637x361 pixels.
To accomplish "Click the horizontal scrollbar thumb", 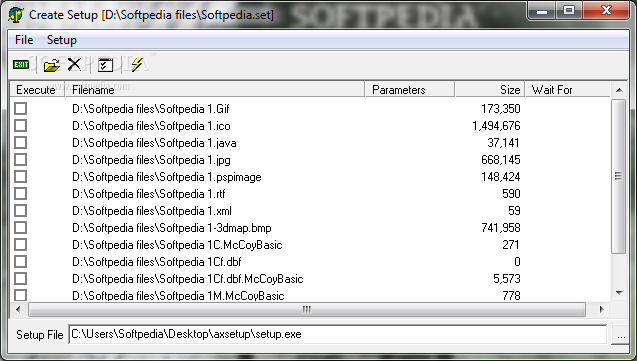I will 307,309.
